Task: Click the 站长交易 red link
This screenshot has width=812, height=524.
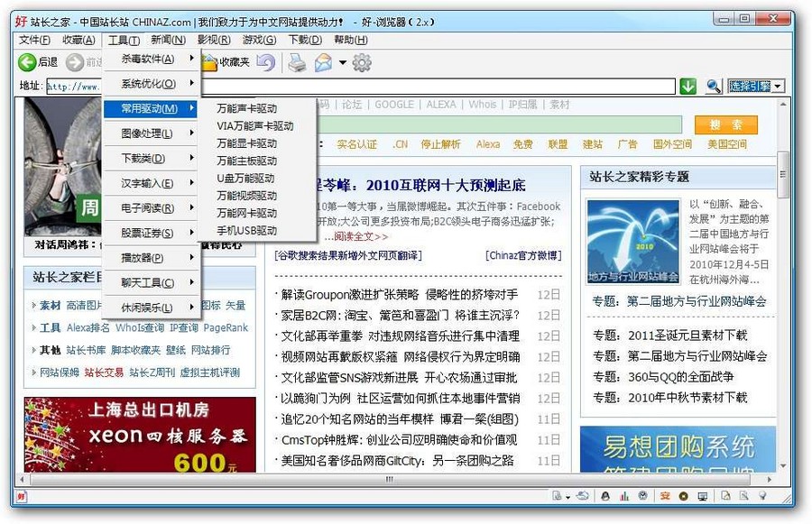Action: click(104, 372)
